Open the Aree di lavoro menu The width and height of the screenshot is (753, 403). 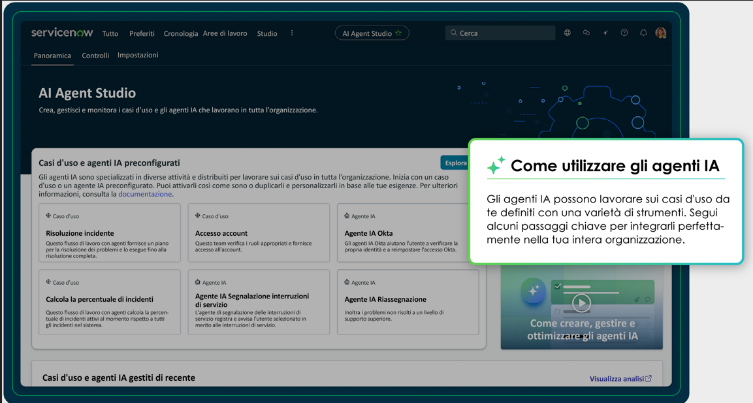point(225,34)
